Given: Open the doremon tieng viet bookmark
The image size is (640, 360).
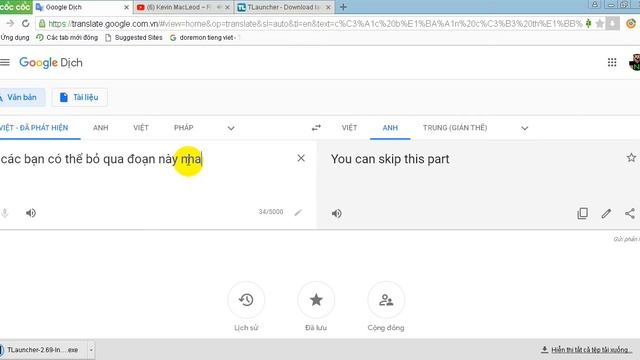Looking at the screenshot, I should pyautogui.click(x=203, y=38).
